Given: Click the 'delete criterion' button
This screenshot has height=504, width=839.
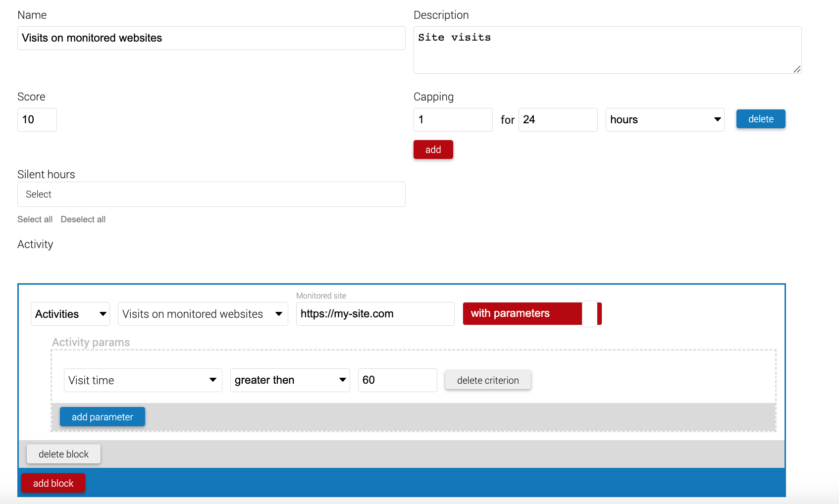Looking at the screenshot, I should [x=488, y=380].
